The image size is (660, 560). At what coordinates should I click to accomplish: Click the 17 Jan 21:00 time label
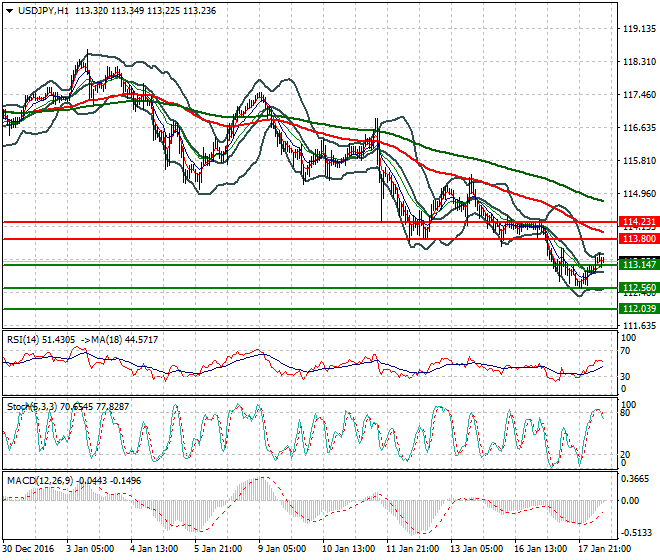pos(604,549)
